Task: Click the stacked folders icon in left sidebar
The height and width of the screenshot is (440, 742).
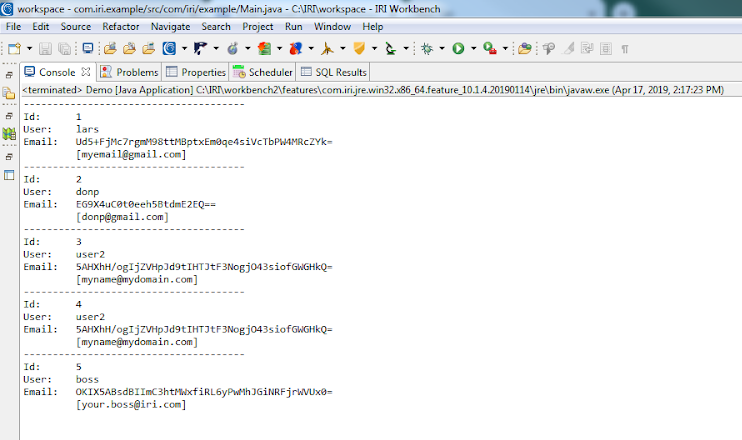Action: point(9,93)
